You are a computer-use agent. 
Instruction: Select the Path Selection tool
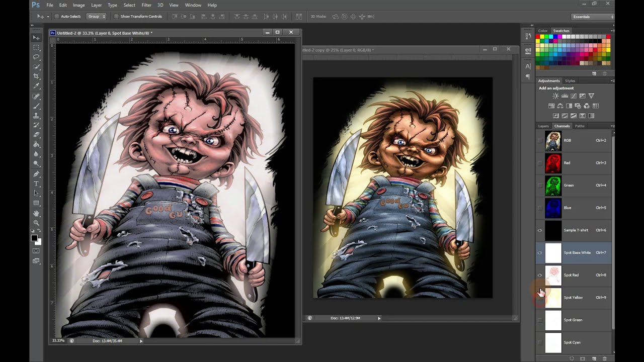click(x=36, y=194)
